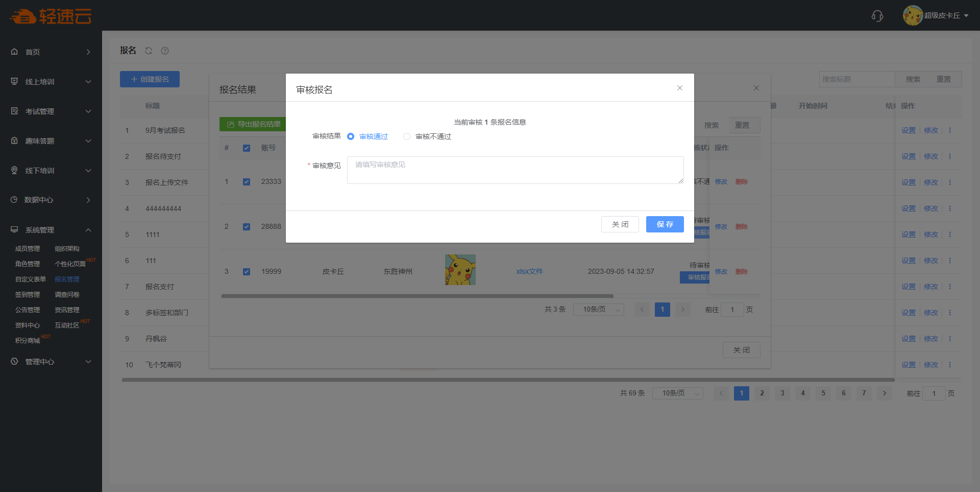Select the 审核不通过 radio option
The width and height of the screenshot is (980, 492).
407,136
